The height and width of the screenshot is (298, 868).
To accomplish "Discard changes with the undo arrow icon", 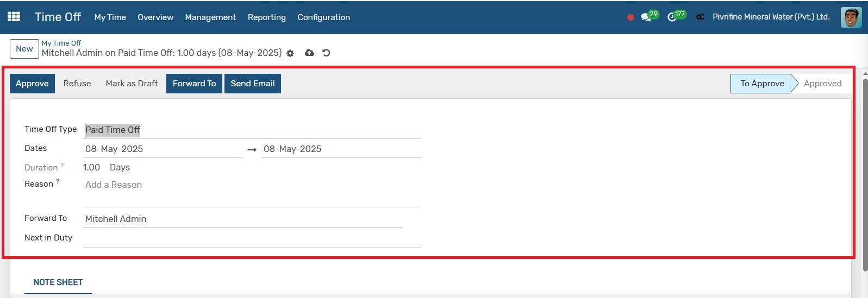I will point(326,53).
